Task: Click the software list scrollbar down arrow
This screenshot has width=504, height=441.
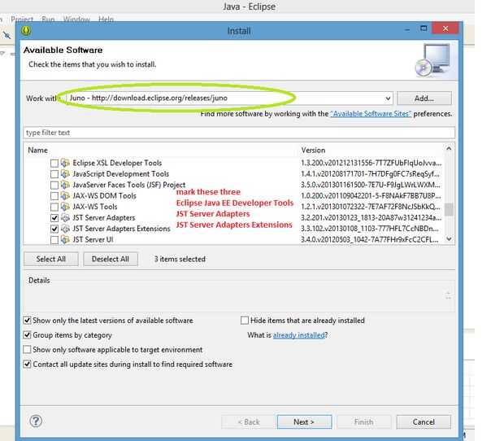Action: tap(449, 239)
